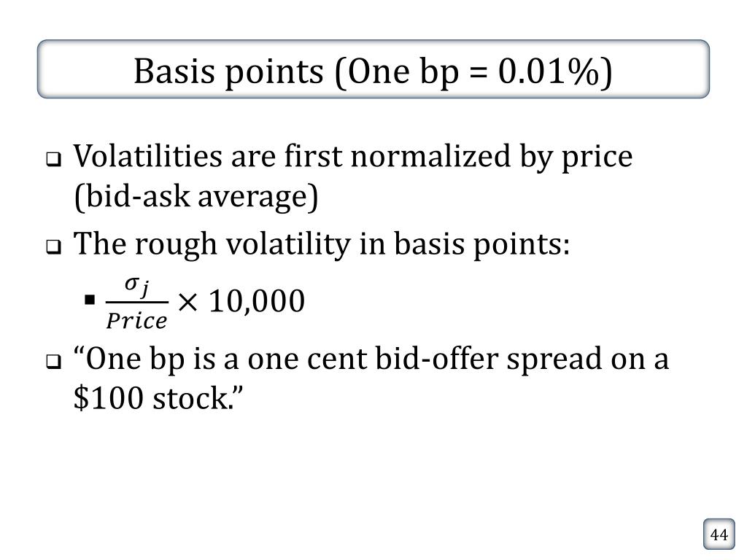This screenshot has width=747, height=560.
Task: Click the square bullet before the 'One bp' quote
Action: click(x=54, y=362)
